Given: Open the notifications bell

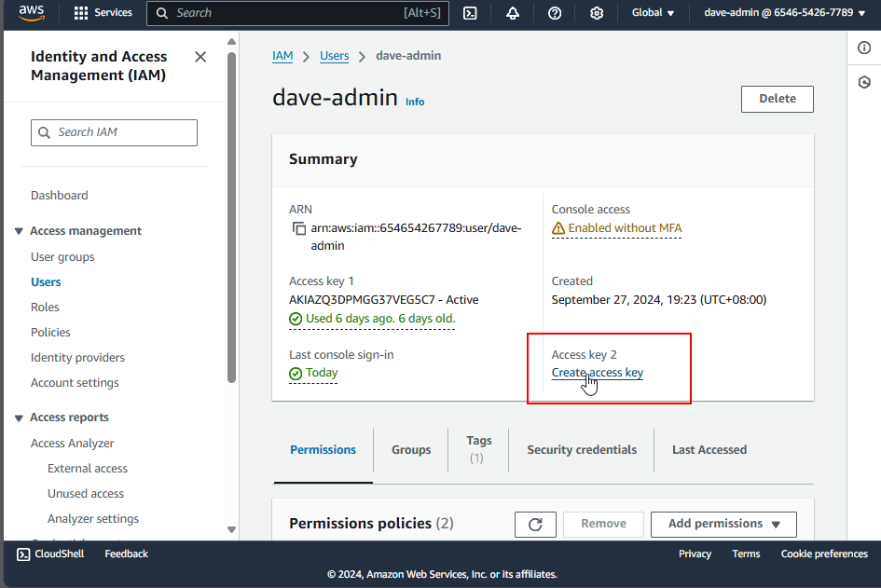Looking at the screenshot, I should 513,13.
